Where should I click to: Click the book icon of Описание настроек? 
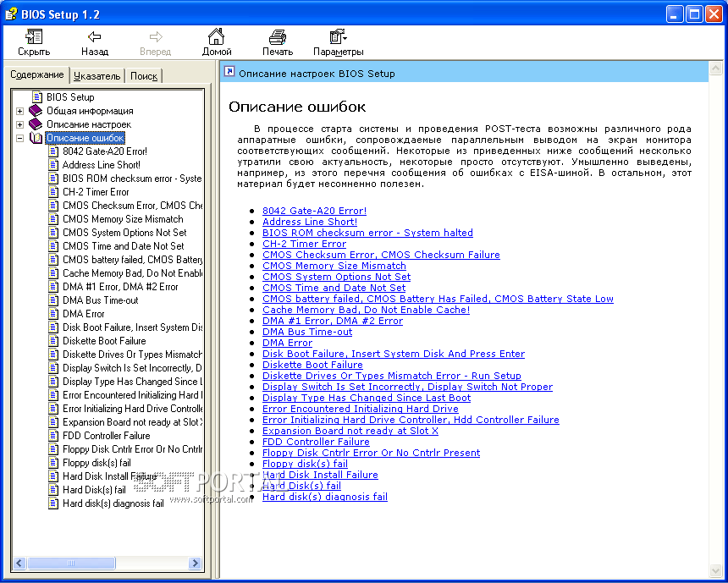coord(36,124)
